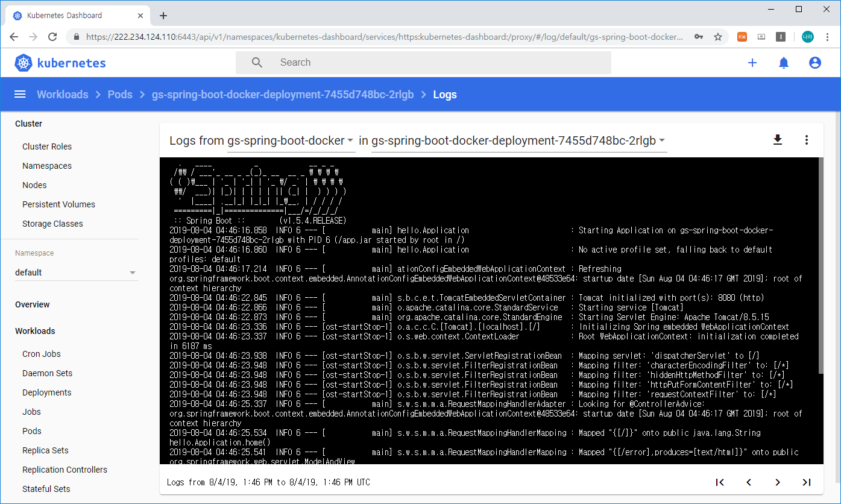Open the Chrome menu

pos(827,37)
